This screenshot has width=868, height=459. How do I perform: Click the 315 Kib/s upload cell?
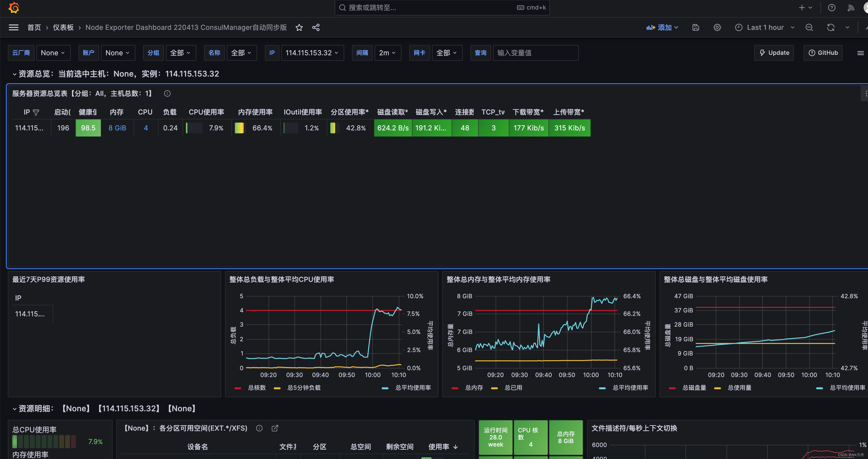[570, 128]
